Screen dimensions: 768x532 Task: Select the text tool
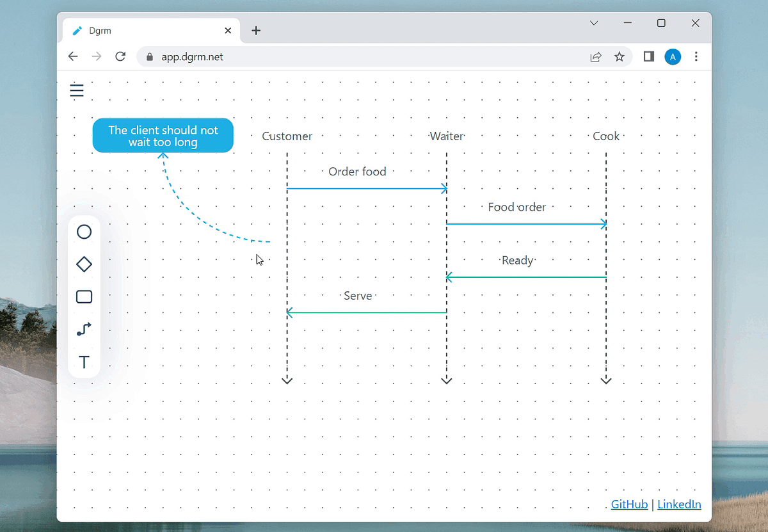[84, 362]
